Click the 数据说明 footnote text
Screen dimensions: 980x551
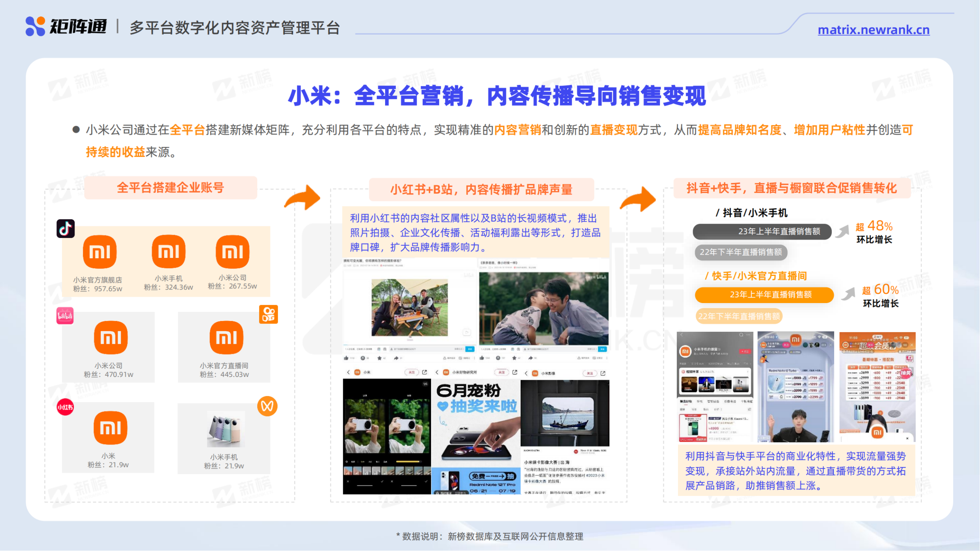pos(489,537)
